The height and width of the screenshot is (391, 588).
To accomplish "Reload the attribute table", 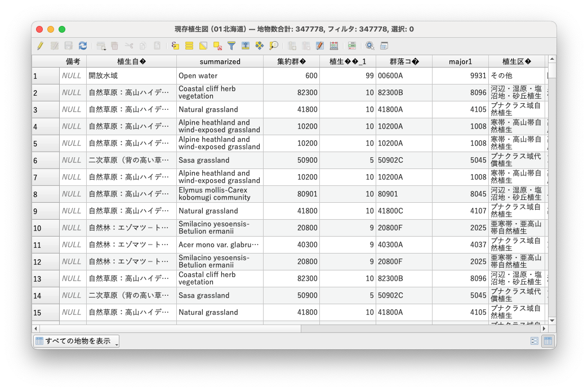I will 83,46.
